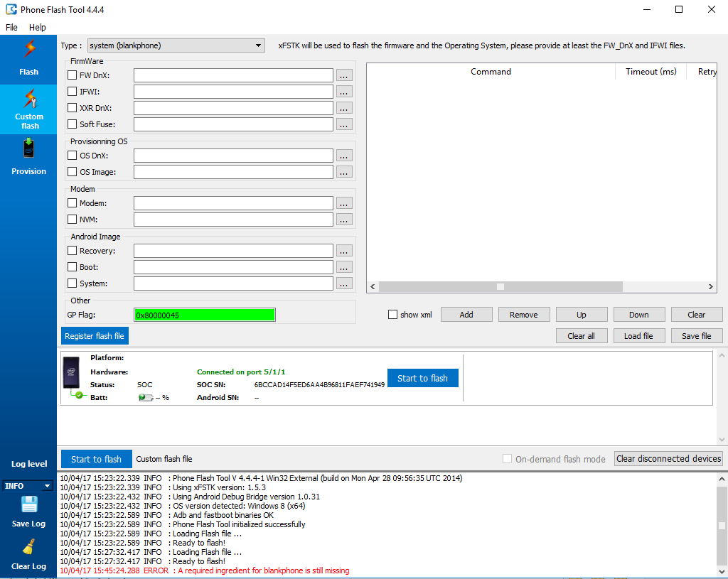Click the Remove command button
Screen dimensions: 728x579
tap(524, 315)
